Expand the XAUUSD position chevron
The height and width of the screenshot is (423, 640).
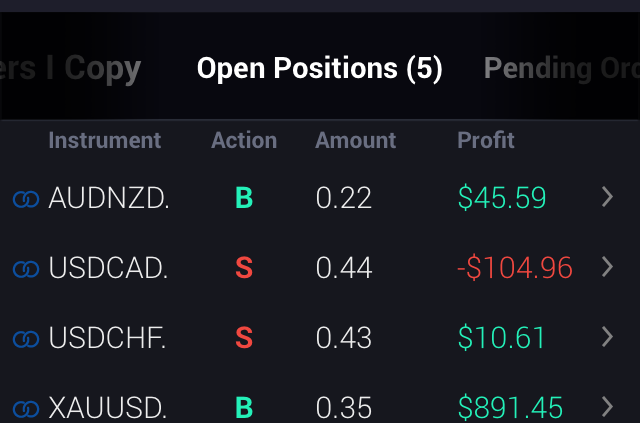[x=607, y=406]
